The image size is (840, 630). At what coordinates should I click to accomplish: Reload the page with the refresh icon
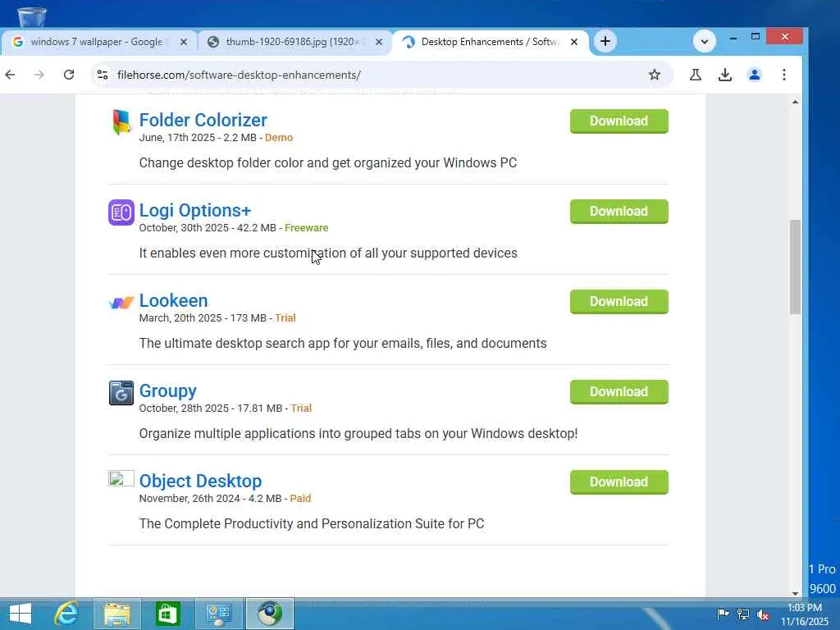tap(69, 75)
